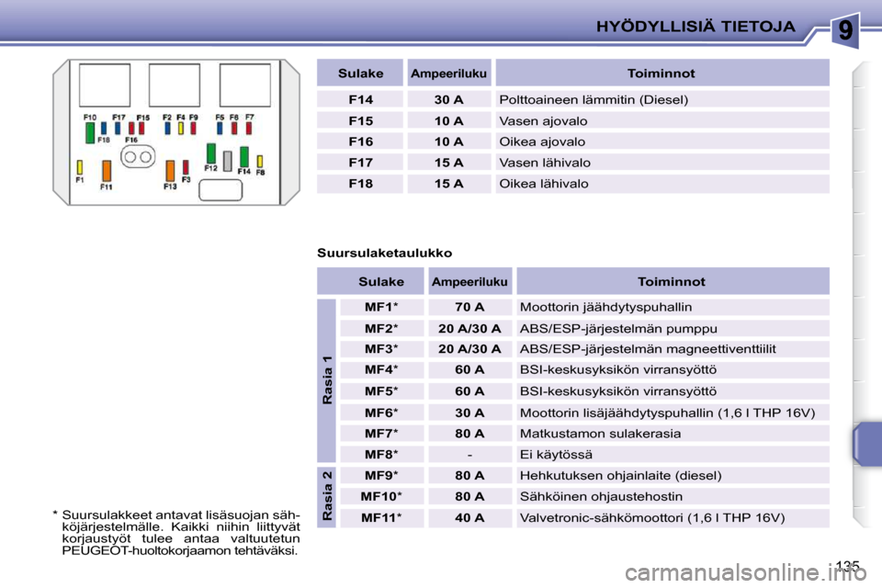Click the HYÖDYLLISIÄ TIETOJA header title
Viewport: 882px width, 588px height.
click(695, 27)
